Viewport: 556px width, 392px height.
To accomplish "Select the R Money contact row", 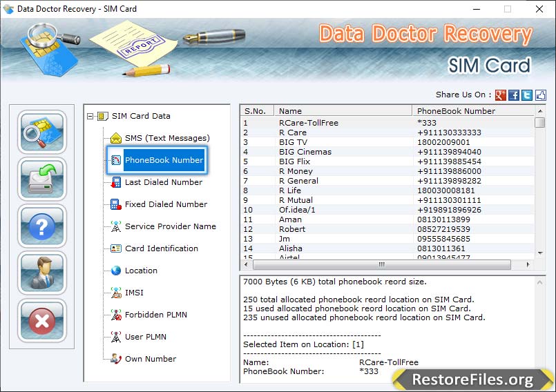I will pos(387,171).
